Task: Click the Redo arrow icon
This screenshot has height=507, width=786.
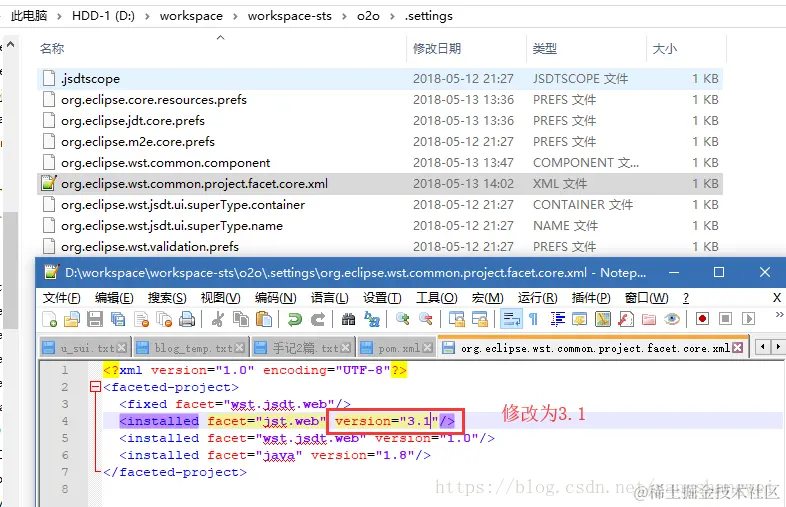Action: coord(318,319)
